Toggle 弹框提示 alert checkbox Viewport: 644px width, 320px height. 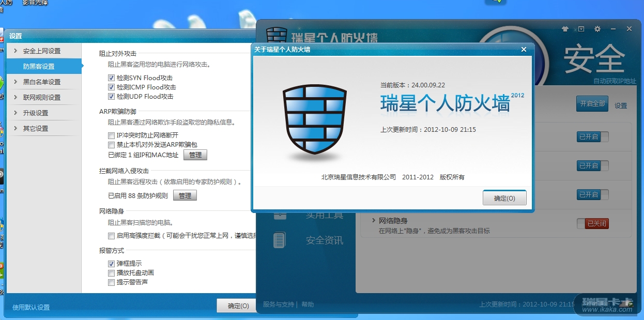coord(111,264)
